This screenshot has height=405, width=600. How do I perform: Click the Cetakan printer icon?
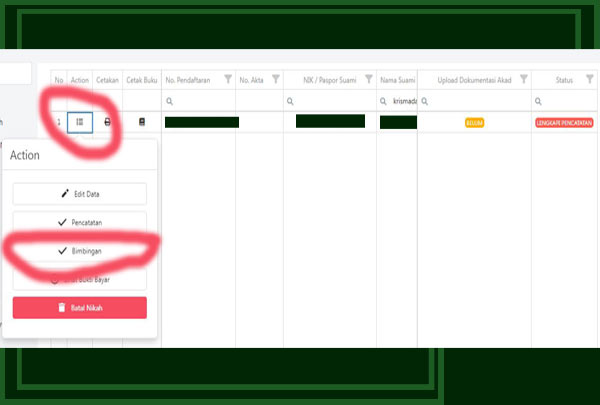coord(108,122)
